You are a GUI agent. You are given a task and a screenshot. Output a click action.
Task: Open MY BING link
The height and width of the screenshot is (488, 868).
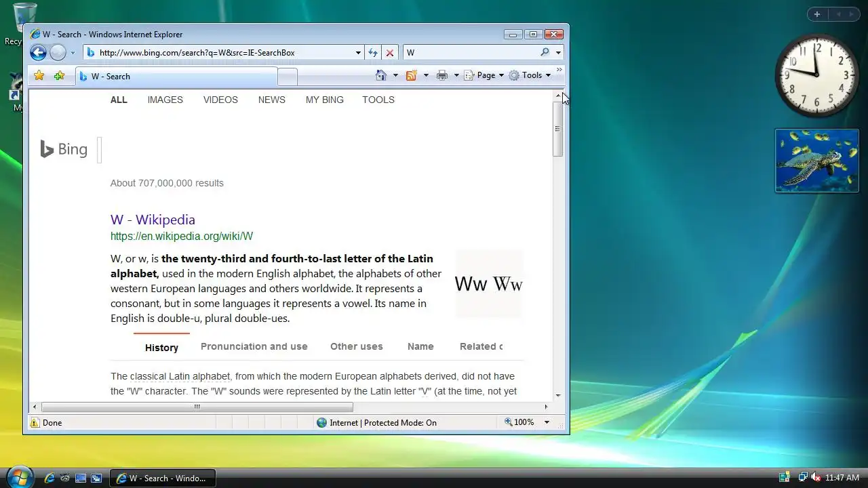(325, 100)
